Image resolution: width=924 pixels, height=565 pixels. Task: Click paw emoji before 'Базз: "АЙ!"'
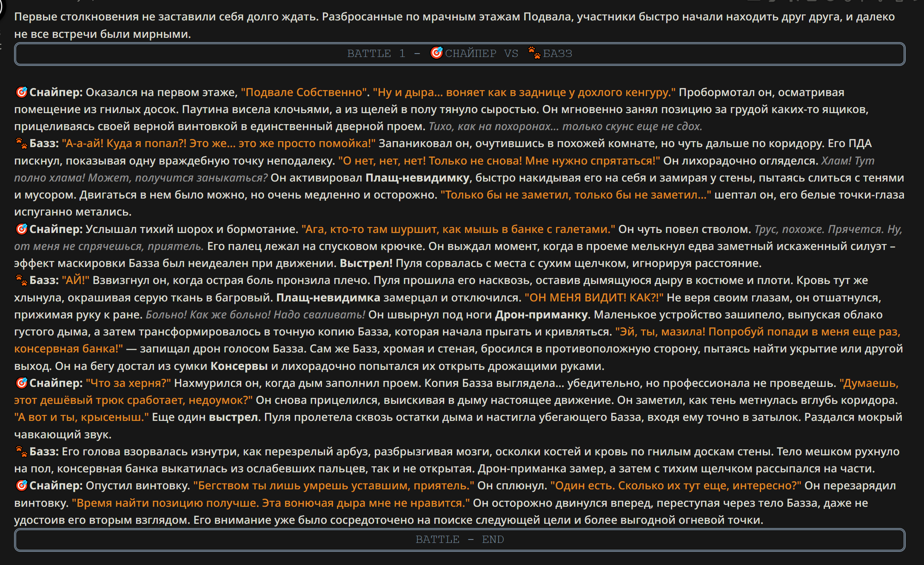coord(21,280)
